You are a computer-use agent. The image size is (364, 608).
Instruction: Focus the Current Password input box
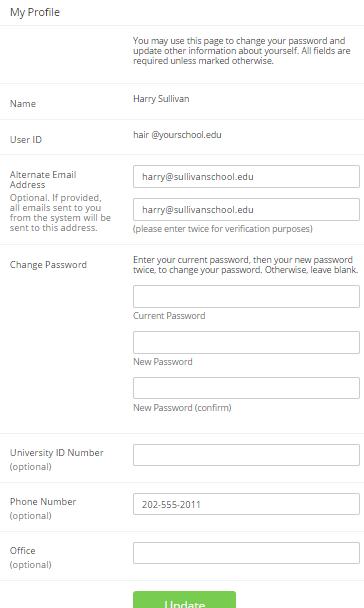pyautogui.click(x=246, y=297)
